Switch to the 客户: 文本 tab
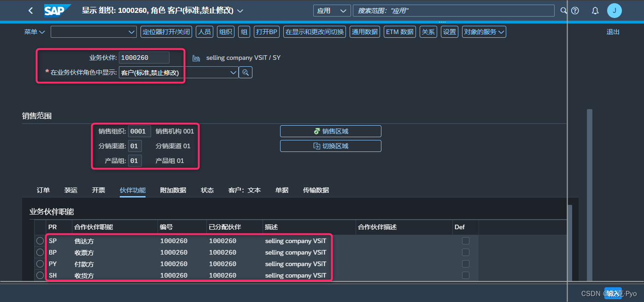This screenshot has width=644, height=302. [245, 190]
